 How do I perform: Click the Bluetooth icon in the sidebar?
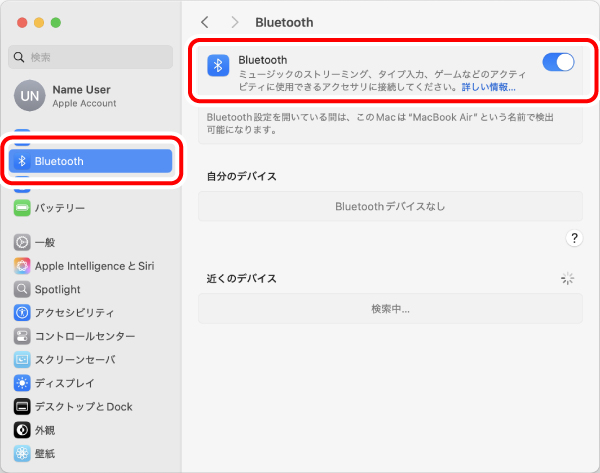(x=22, y=161)
